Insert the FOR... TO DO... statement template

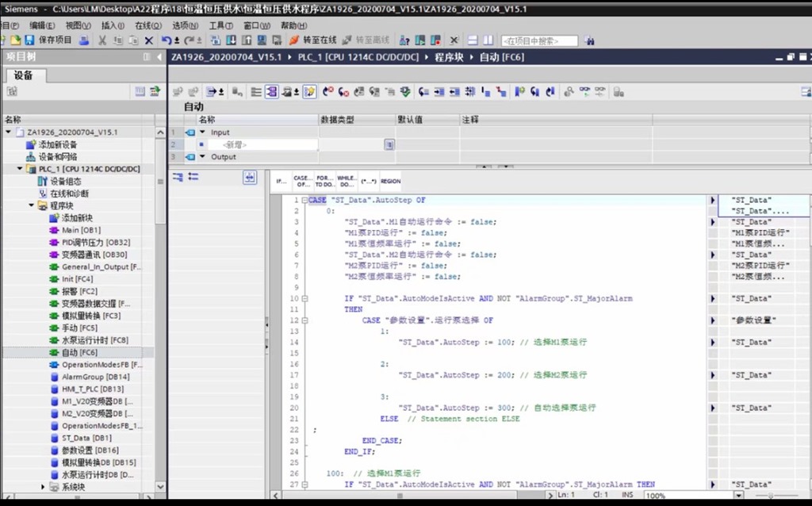pyautogui.click(x=324, y=181)
